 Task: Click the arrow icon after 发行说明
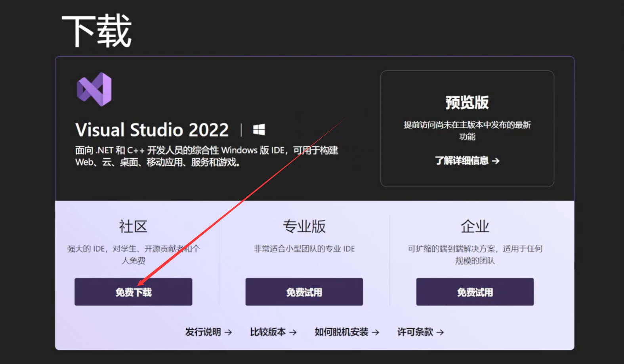click(228, 332)
